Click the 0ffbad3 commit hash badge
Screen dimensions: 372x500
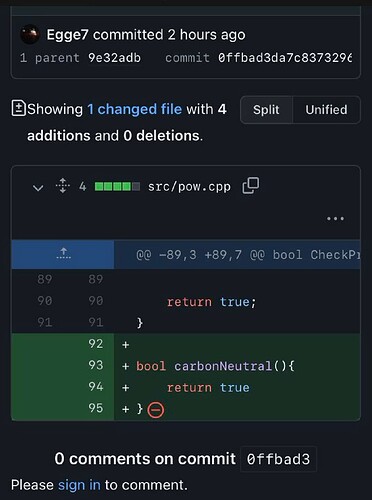[278, 459]
